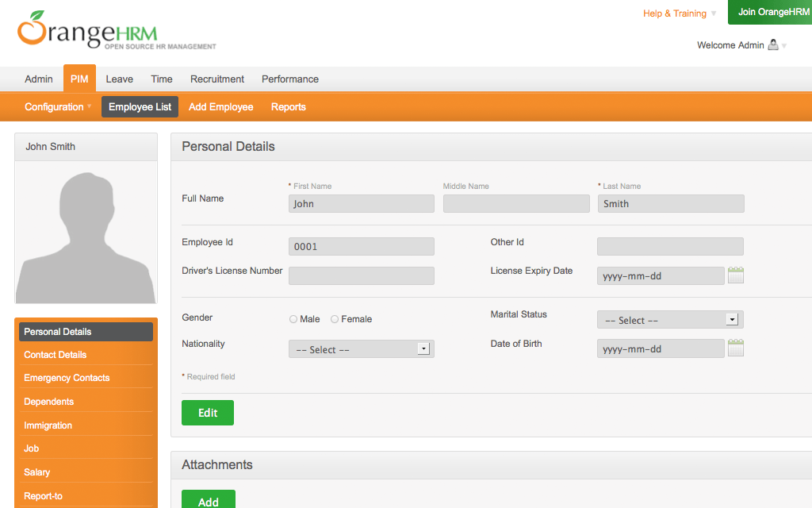Go to Add Employee page
This screenshot has width=812, height=508.
[x=221, y=107]
